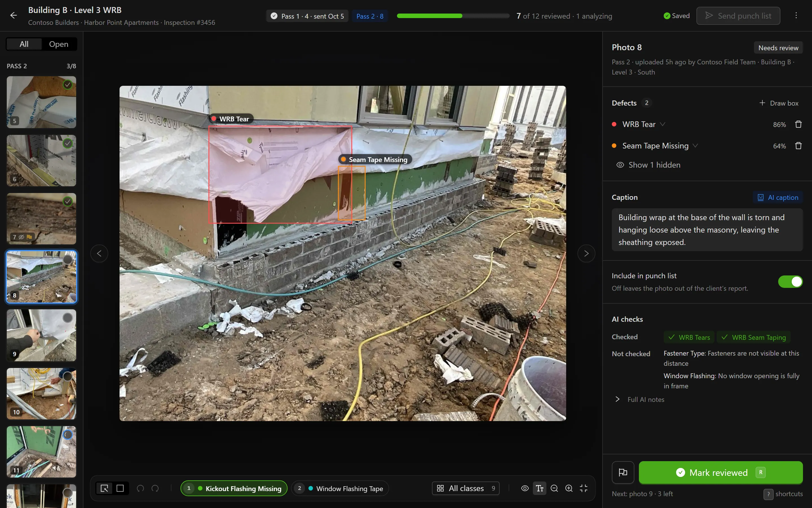Show All photos filter
812x508 pixels.
24,44
